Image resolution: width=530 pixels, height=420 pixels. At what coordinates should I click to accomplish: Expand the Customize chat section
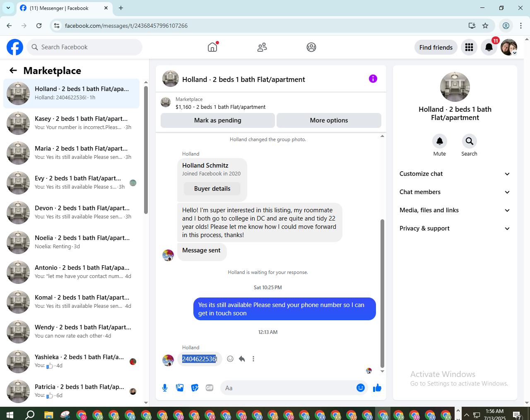click(455, 174)
